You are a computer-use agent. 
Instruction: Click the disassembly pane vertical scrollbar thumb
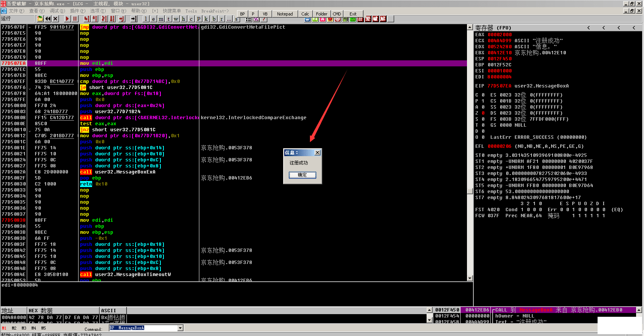[x=470, y=191]
